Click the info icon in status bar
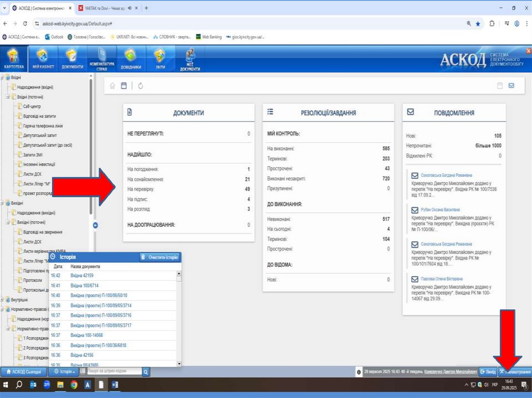This screenshot has width=532, height=398. click(358, 372)
